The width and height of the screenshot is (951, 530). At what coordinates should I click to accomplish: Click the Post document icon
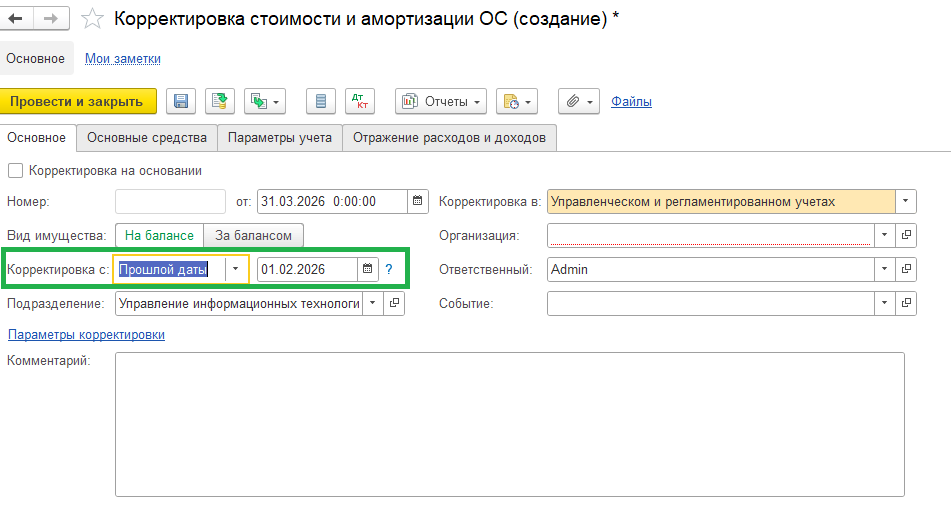tap(220, 101)
